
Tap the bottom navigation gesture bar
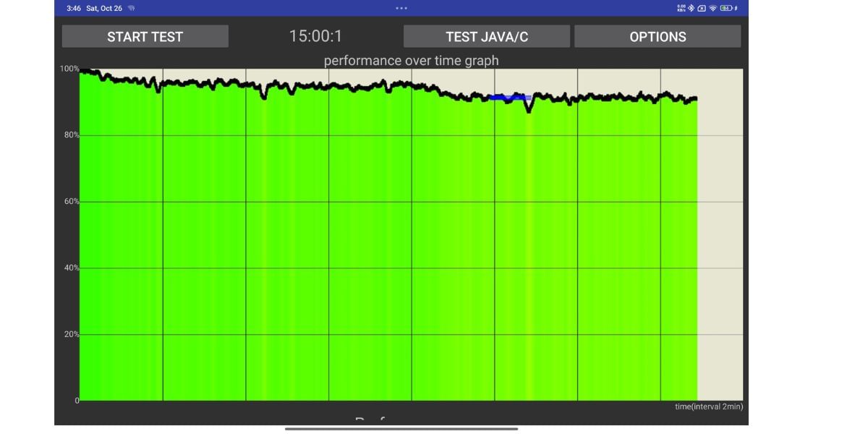coord(401,428)
